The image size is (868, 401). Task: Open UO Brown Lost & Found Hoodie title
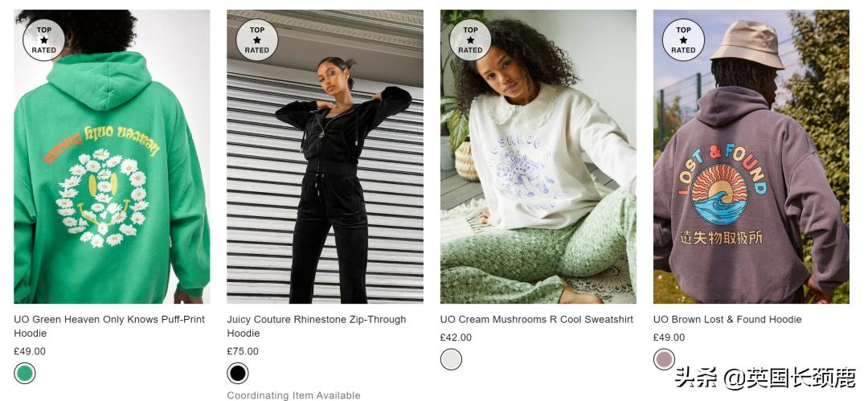(x=727, y=320)
